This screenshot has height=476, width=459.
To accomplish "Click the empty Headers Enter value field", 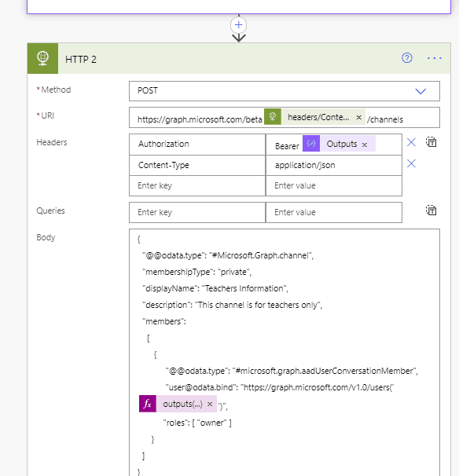I will [334, 186].
